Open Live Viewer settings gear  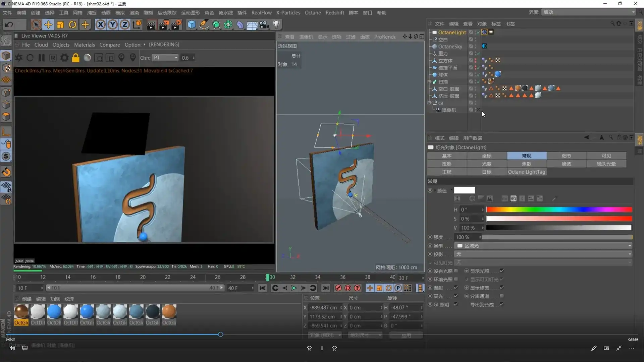click(64, 58)
